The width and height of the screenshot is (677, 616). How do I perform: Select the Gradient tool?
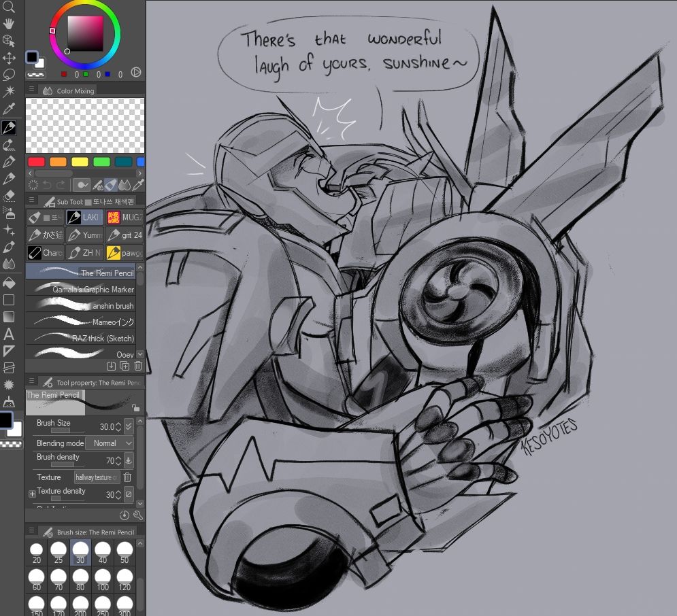click(x=9, y=317)
